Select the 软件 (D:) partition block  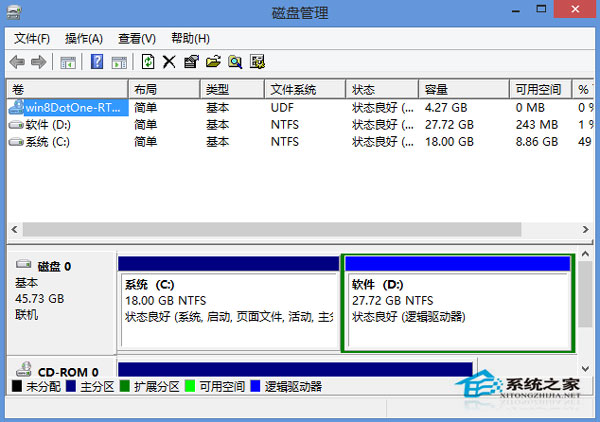pos(458,303)
